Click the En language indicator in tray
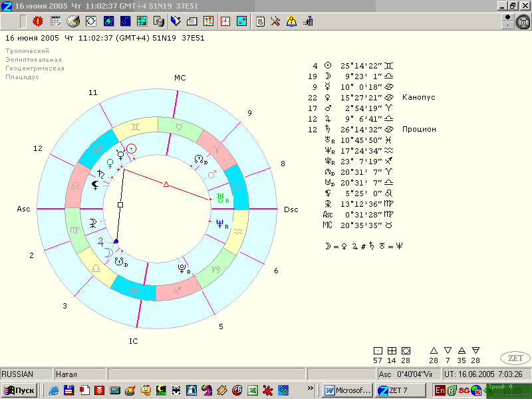This screenshot has height=399, width=532. coord(440,390)
